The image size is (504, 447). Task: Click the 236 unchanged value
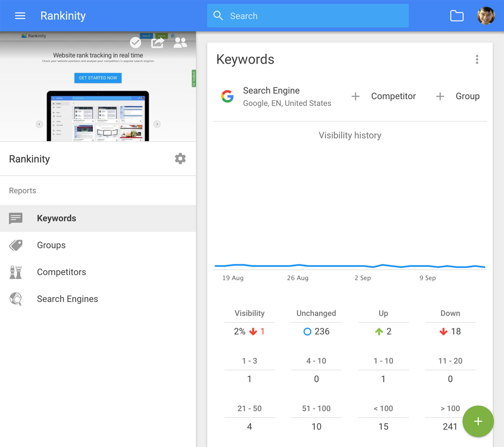tap(322, 331)
